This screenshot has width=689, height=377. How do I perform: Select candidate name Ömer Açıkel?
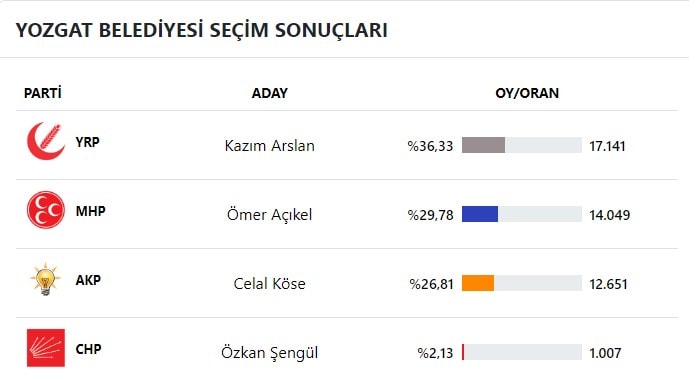tap(269, 214)
